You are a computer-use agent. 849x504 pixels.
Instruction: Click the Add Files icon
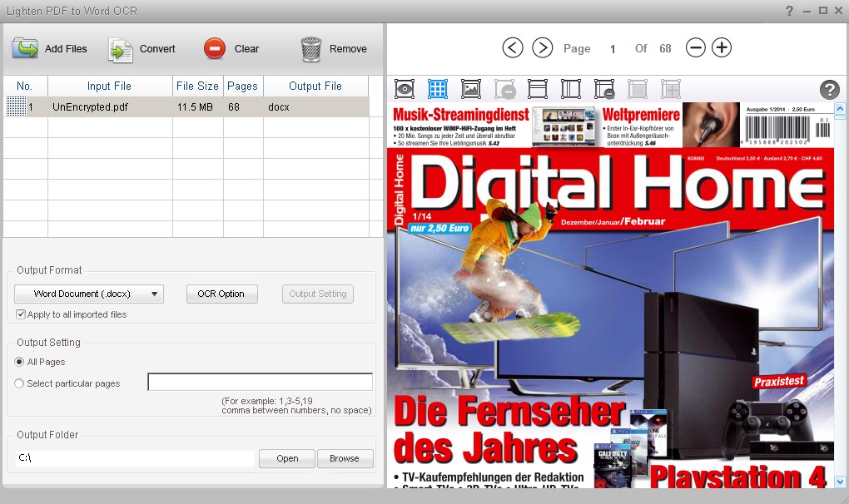pos(25,48)
